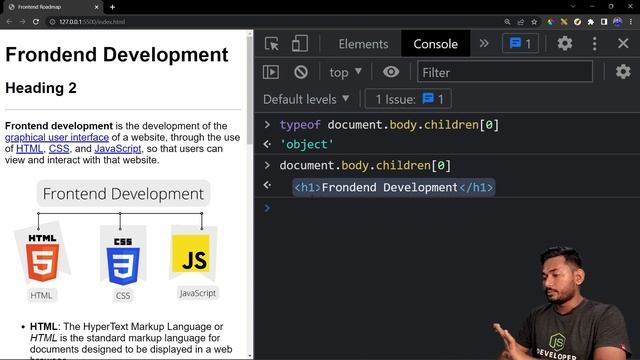Reload the page with the refresh icon
Viewport: 640px width, 360px height.
tap(36, 22)
